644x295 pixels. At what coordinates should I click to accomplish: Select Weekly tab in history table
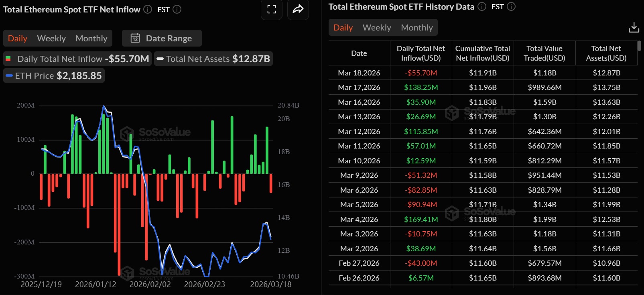click(x=377, y=28)
